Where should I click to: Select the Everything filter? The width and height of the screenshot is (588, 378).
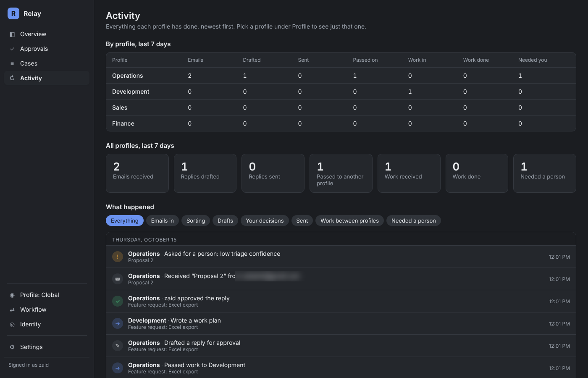pyautogui.click(x=125, y=220)
